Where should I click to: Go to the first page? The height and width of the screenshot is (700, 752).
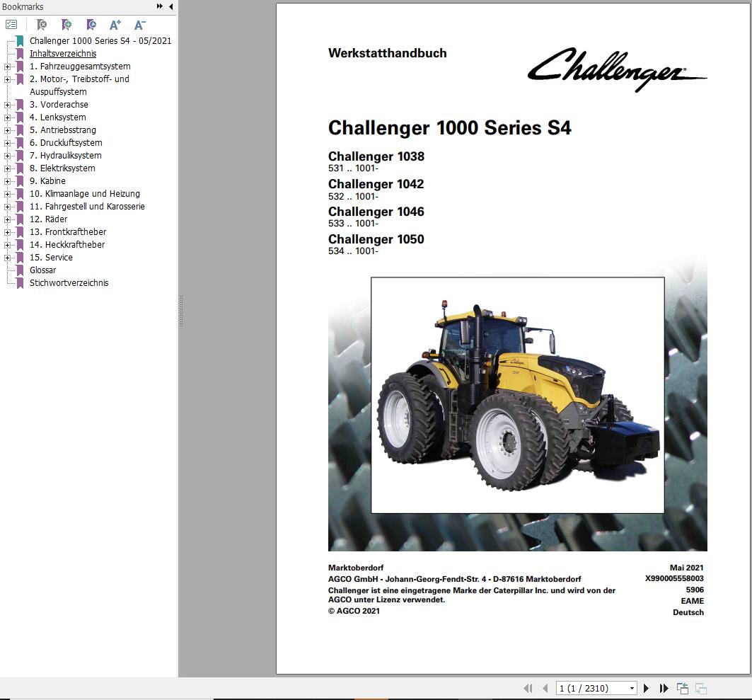[528, 689]
